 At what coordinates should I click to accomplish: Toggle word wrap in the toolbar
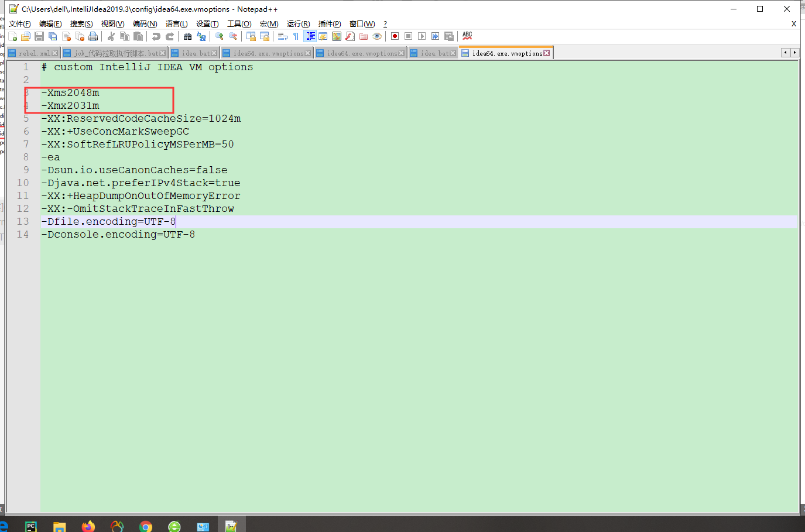[282, 36]
